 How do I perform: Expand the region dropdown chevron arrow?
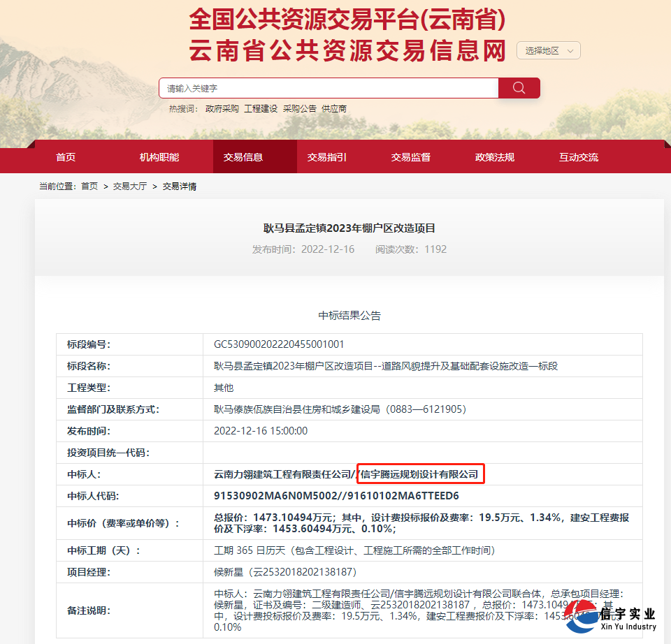[x=572, y=50]
